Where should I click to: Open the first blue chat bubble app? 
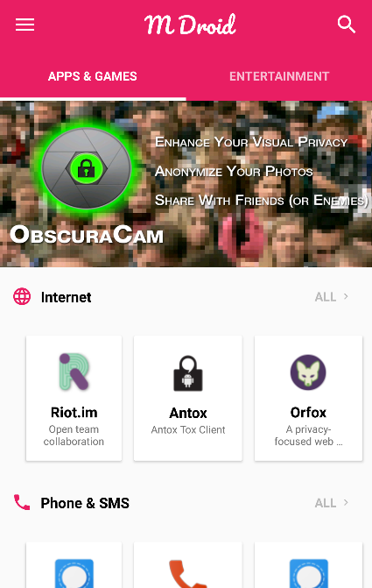[74, 574]
